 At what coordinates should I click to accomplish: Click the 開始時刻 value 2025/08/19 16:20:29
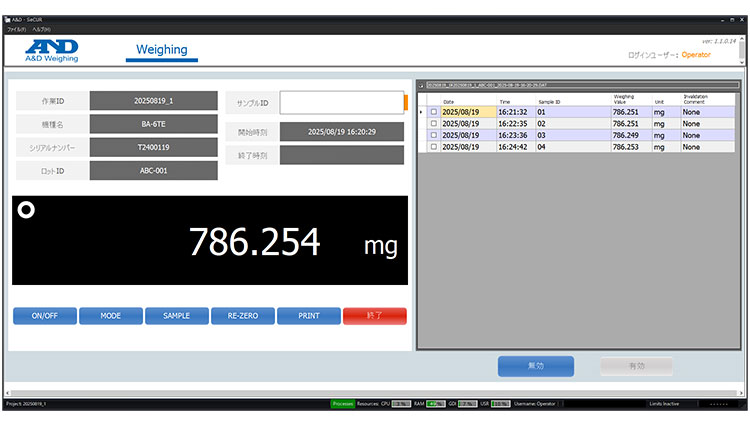point(342,132)
